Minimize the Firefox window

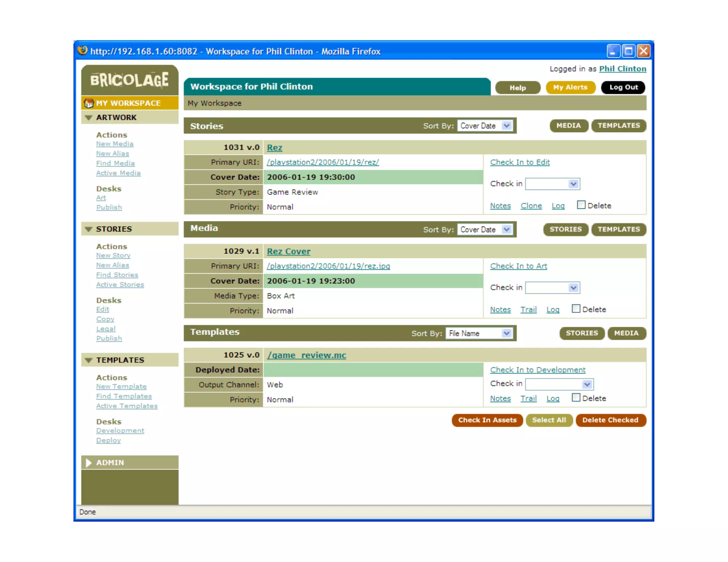(x=613, y=51)
